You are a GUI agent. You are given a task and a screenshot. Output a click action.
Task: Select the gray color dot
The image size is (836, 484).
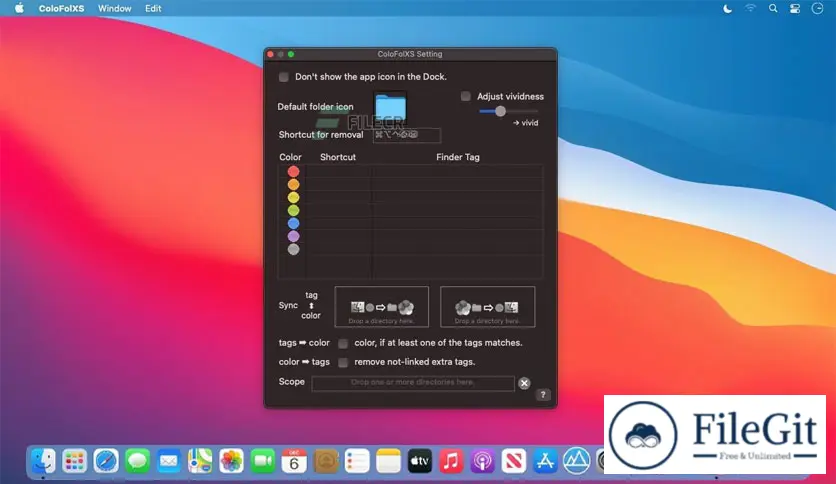pyautogui.click(x=293, y=249)
